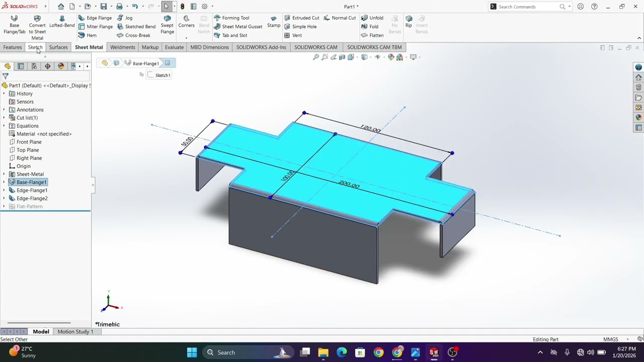
Task: Select Tab and Slot tool
Action: coord(230,35)
